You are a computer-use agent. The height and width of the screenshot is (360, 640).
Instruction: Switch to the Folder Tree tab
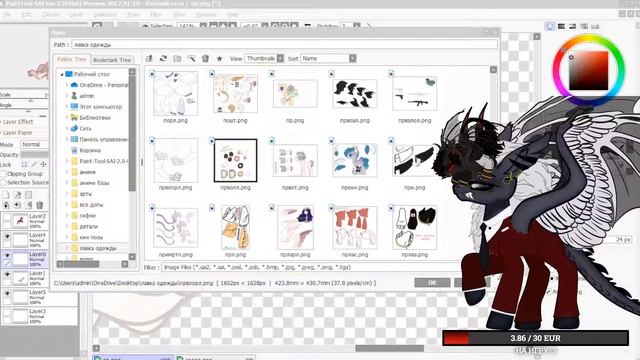point(72,60)
